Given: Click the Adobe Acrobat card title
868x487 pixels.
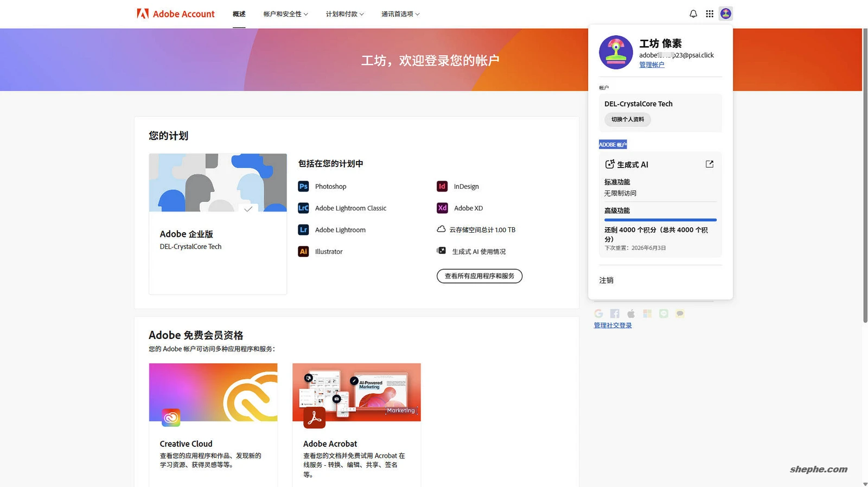Looking at the screenshot, I should click(x=330, y=444).
